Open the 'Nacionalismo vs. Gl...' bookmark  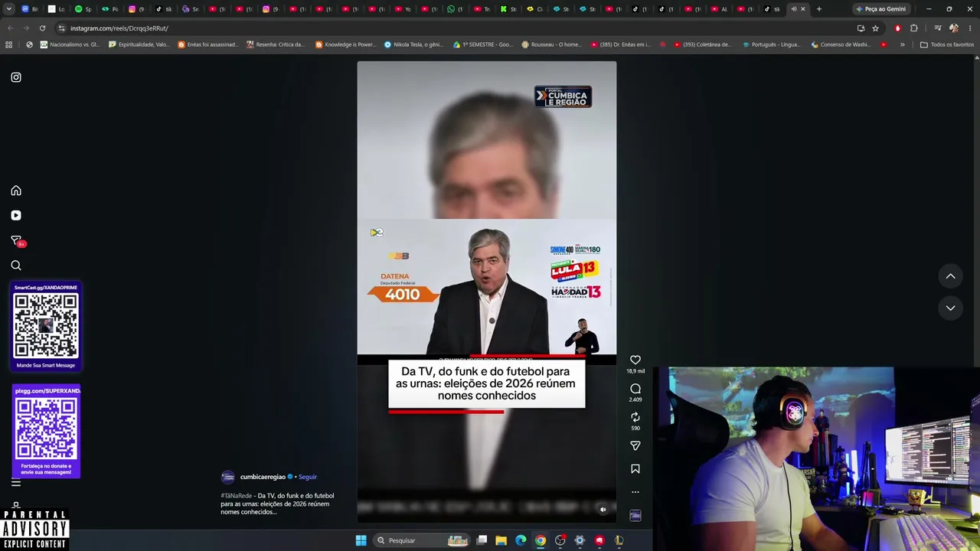pos(70,44)
